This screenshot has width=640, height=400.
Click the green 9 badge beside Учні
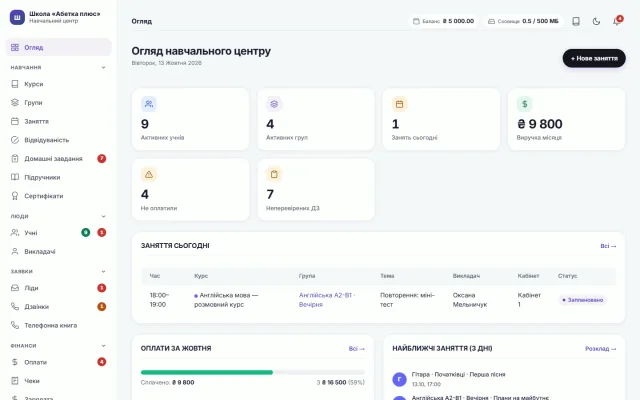[86, 233]
